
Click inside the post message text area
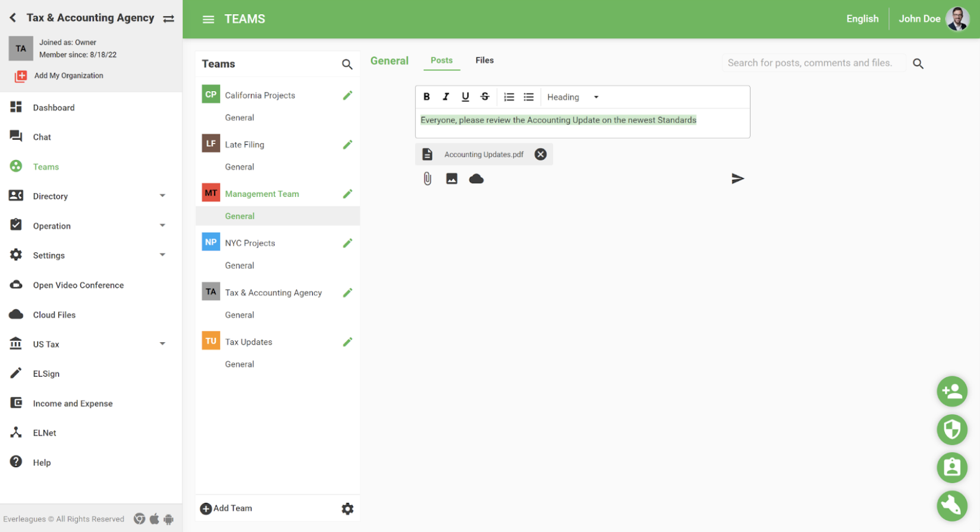click(x=583, y=123)
